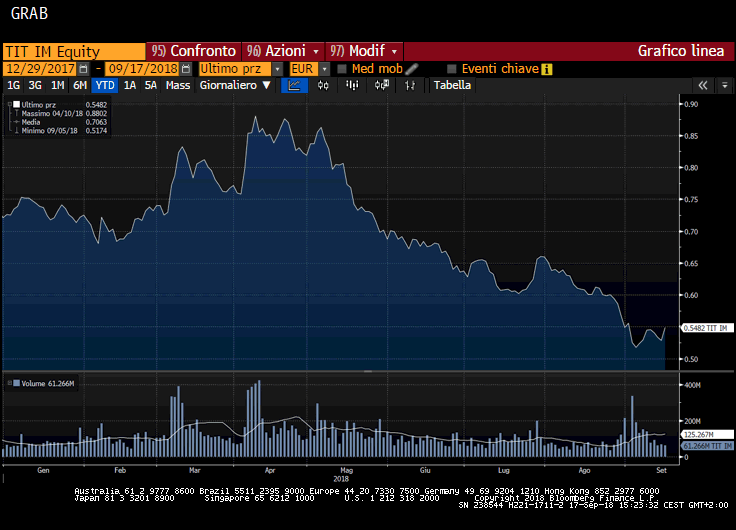Select the bar chart type icon

pos(352,85)
